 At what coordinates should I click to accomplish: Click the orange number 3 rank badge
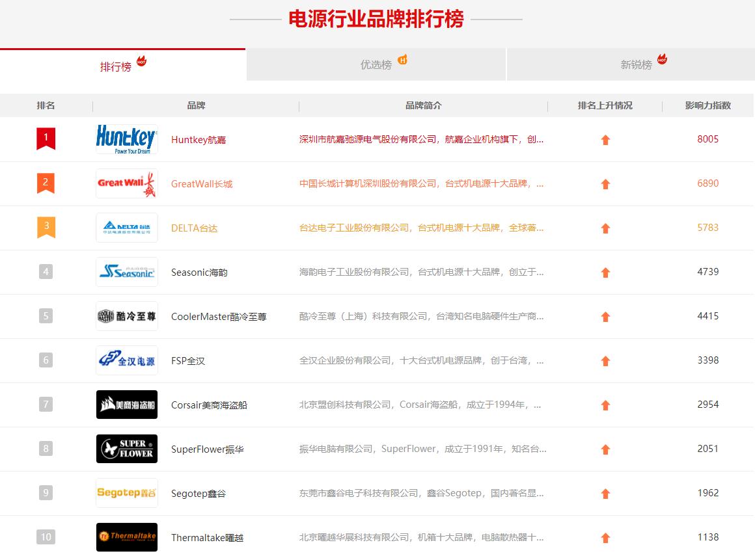[46, 226]
